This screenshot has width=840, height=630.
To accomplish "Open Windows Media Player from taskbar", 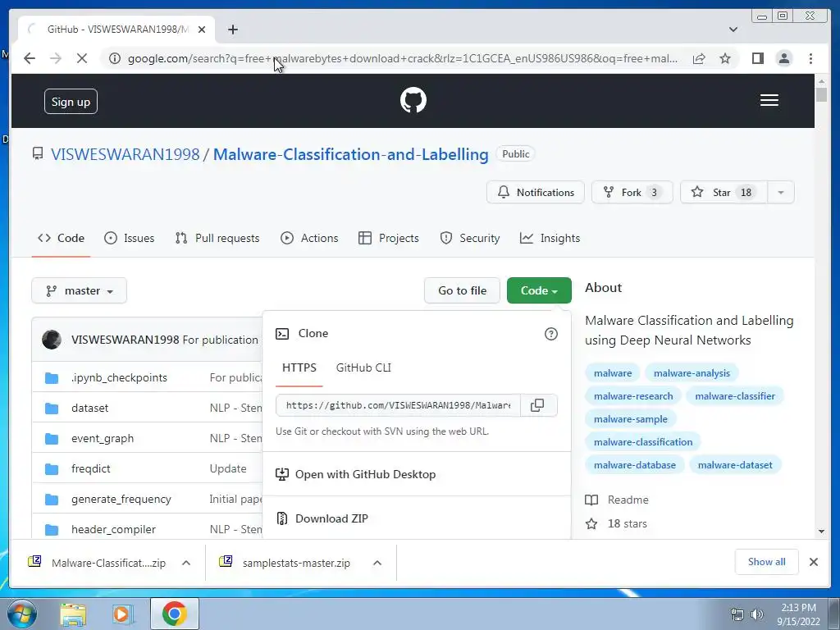I will [x=123, y=614].
